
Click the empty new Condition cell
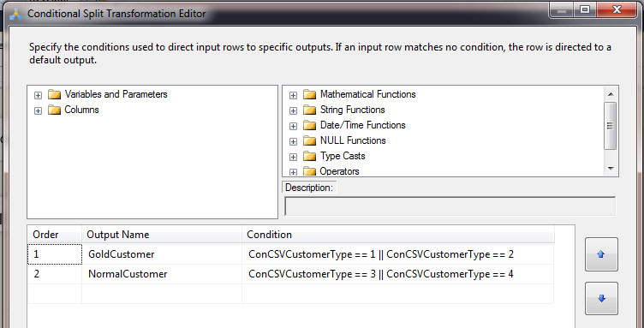coord(398,294)
